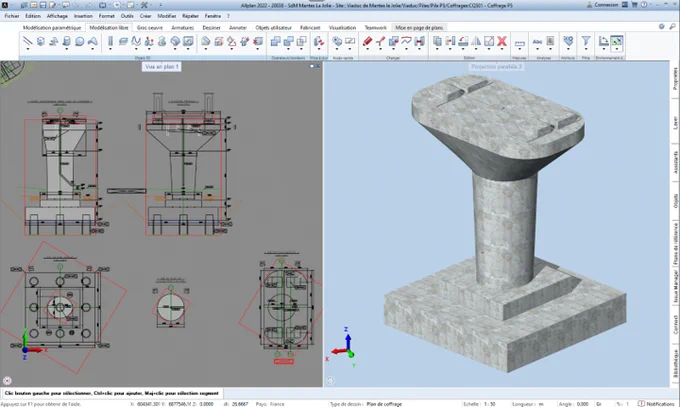Switch to the Gros oeuvre ribbon tab
The width and height of the screenshot is (680, 407).
point(150,27)
